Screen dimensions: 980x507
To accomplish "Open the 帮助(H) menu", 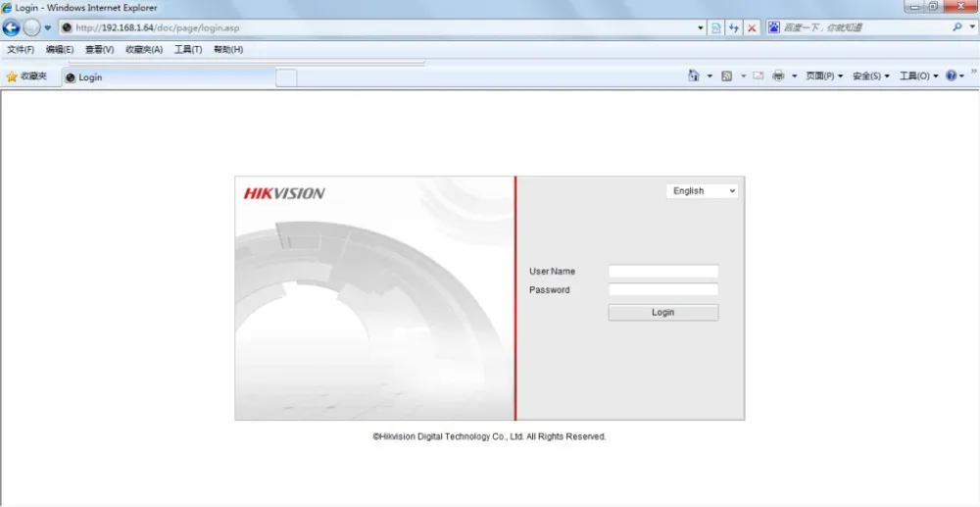I will pos(228,49).
